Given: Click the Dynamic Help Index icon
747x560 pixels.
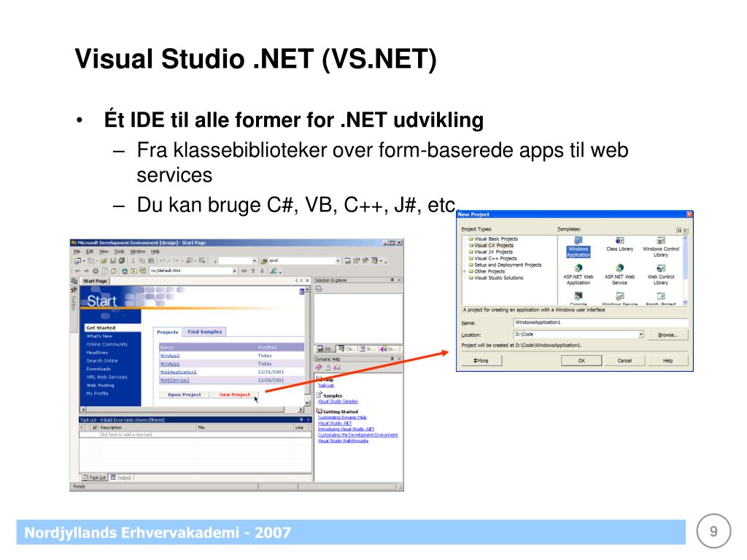Looking at the screenshot, I should tap(328, 367).
